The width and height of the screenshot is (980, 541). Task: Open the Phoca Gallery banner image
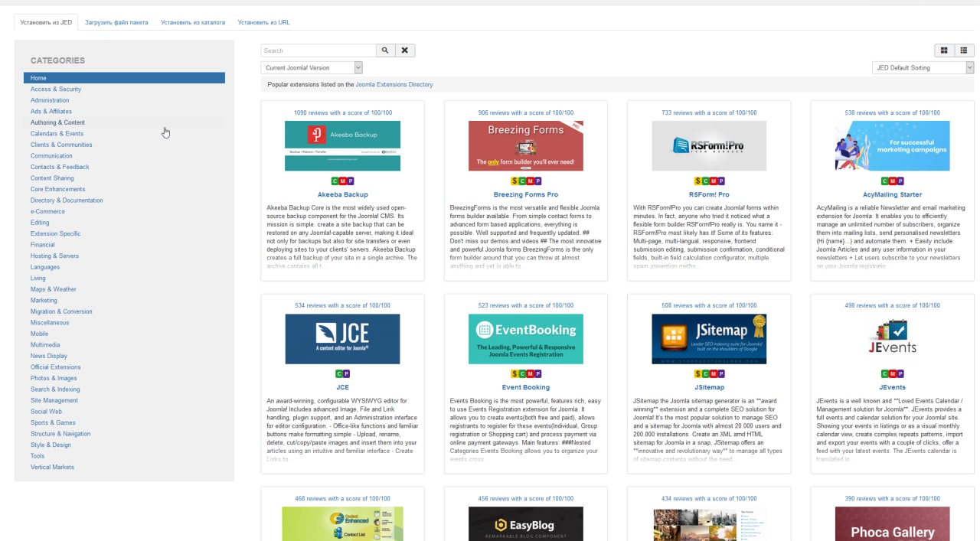click(893, 524)
